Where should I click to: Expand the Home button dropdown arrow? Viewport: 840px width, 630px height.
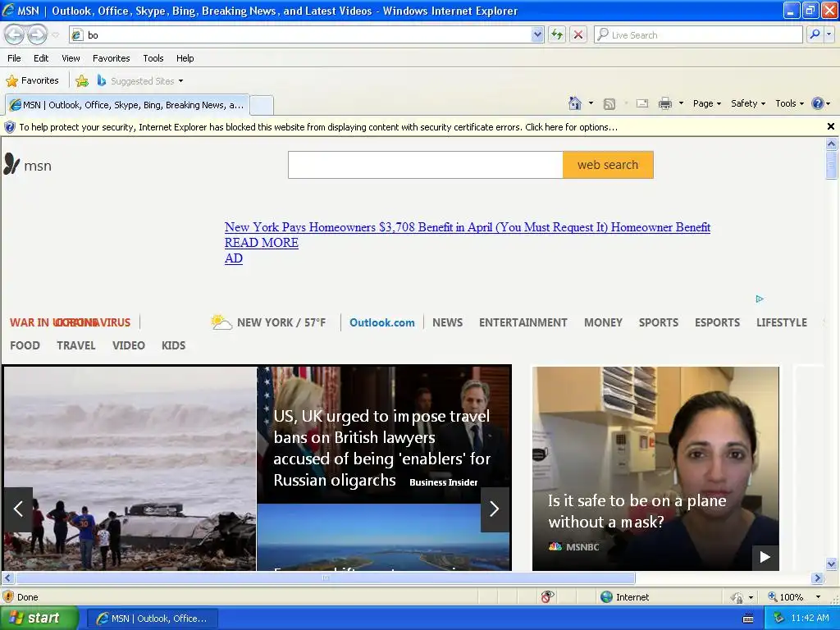(591, 103)
